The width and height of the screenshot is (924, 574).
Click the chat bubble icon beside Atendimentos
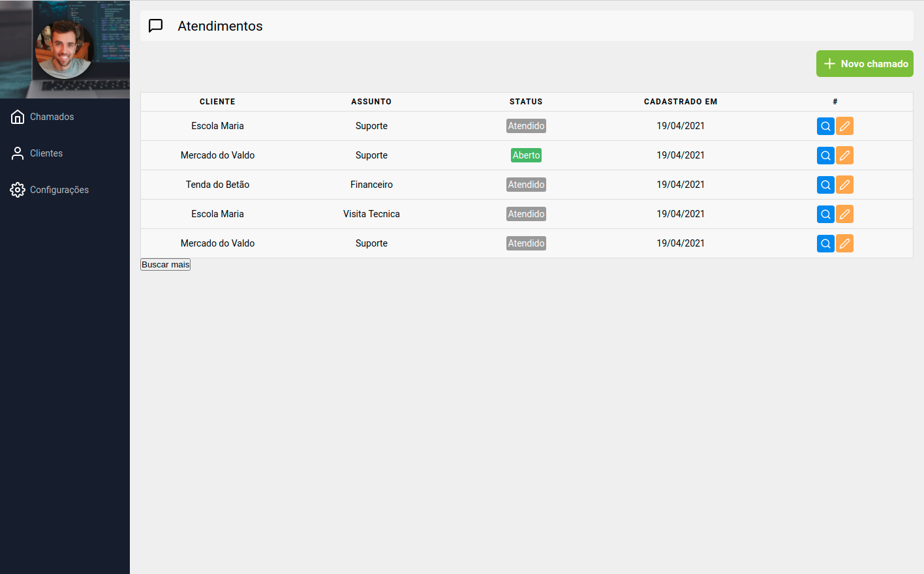156,26
